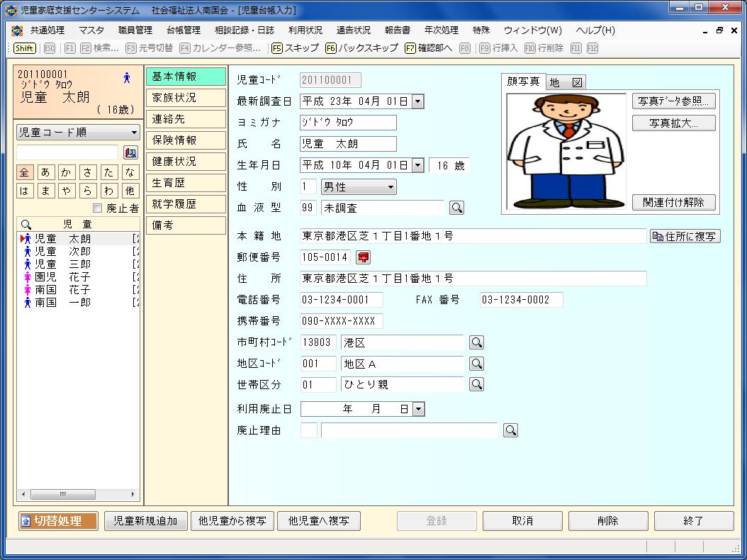Image resolution: width=747 pixels, height=560 pixels.
Task: Open the 台帳管理 menu
Action: [183, 30]
